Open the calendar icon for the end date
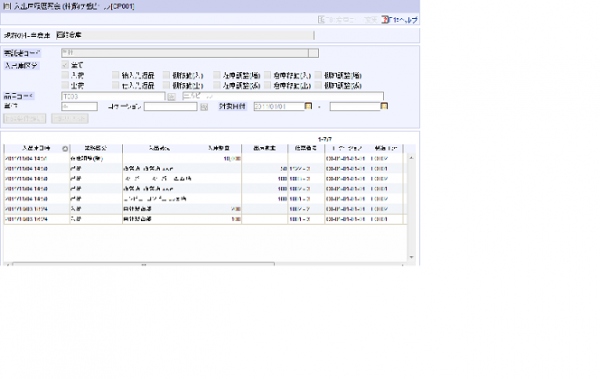Screen dimensions: 600x379 coord(384,106)
